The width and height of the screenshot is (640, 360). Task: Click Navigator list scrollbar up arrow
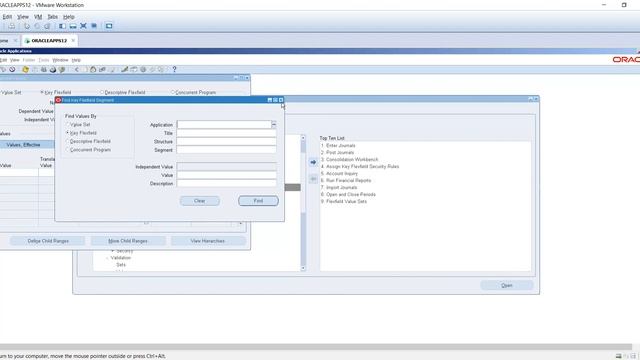pyautogui.click(x=303, y=138)
